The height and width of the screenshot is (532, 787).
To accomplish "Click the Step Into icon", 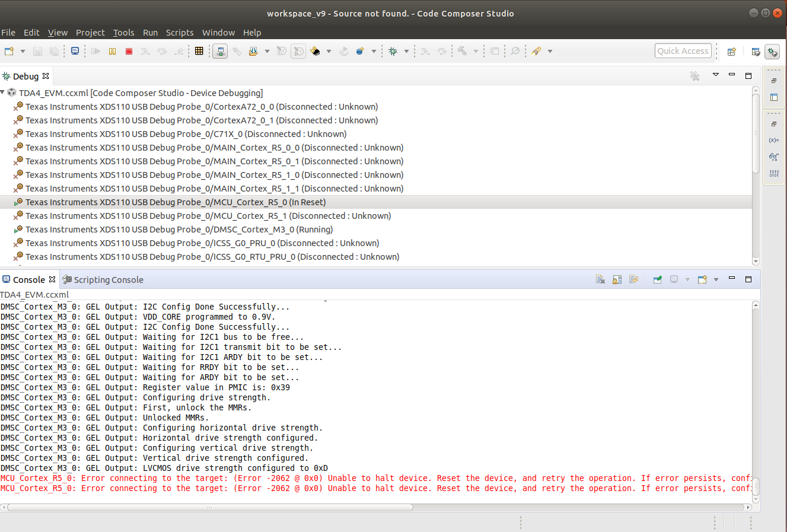I will (145, 52).
